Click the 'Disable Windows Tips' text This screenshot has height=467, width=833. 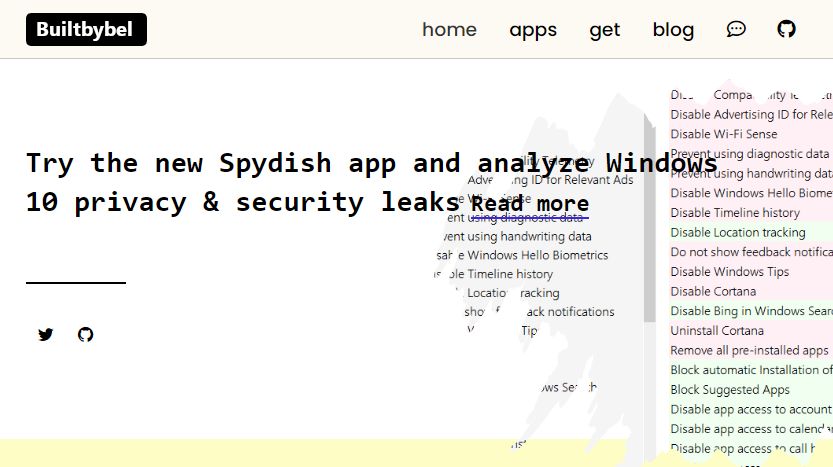[x=729, y=271]
